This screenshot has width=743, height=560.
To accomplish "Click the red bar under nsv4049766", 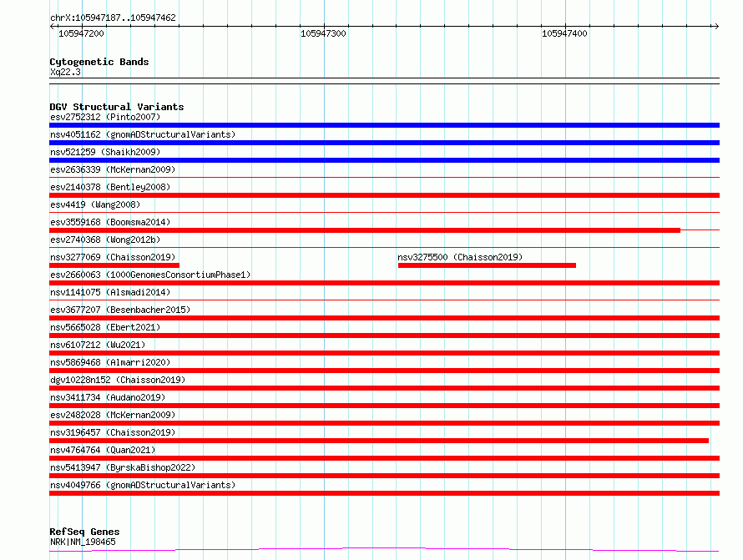I will click(384, 493).
